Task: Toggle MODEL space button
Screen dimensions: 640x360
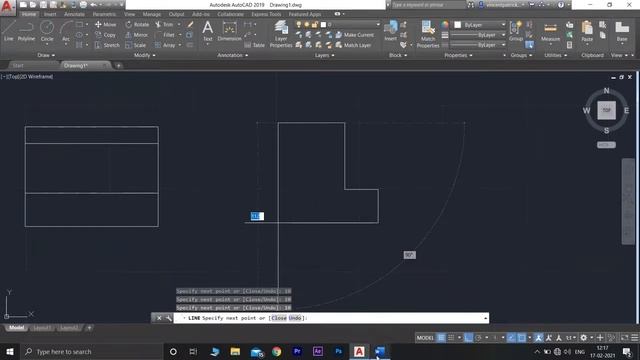Action: point(425,338)
